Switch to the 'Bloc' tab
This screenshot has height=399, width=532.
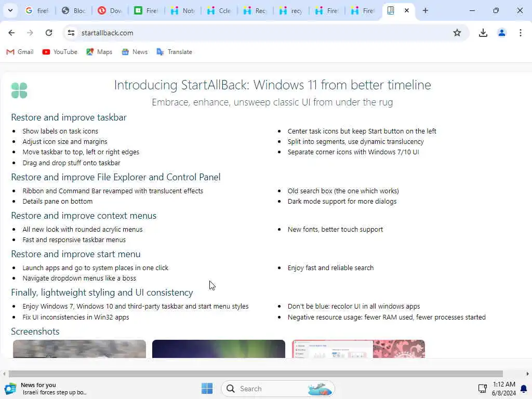[74, 10]
